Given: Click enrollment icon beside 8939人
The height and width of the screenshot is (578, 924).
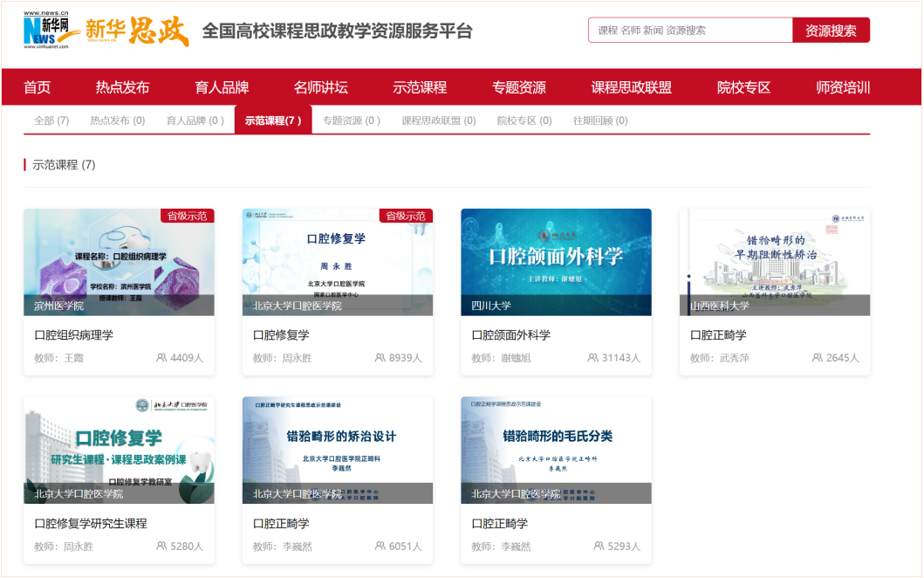Looking at the screenshot, I should tap(380, 358).
